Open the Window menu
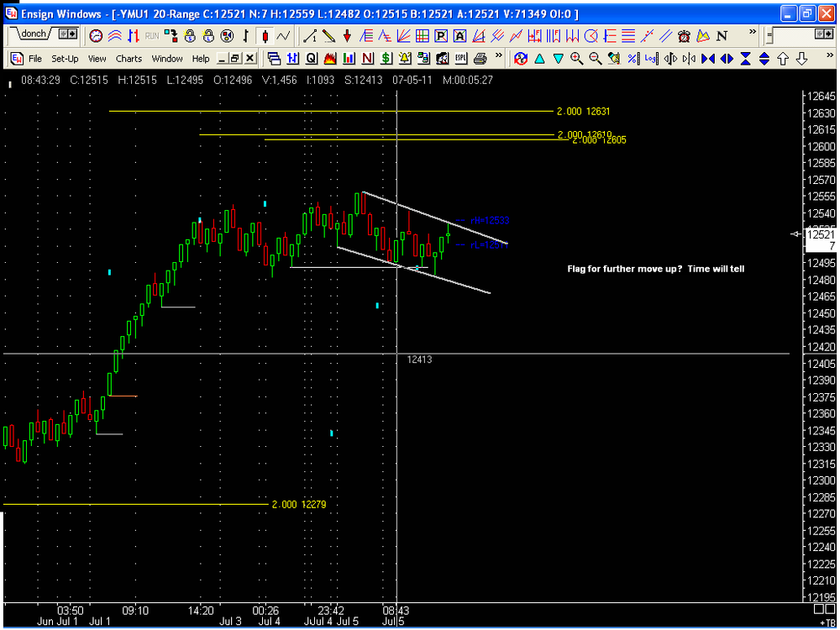 point(167,59)
